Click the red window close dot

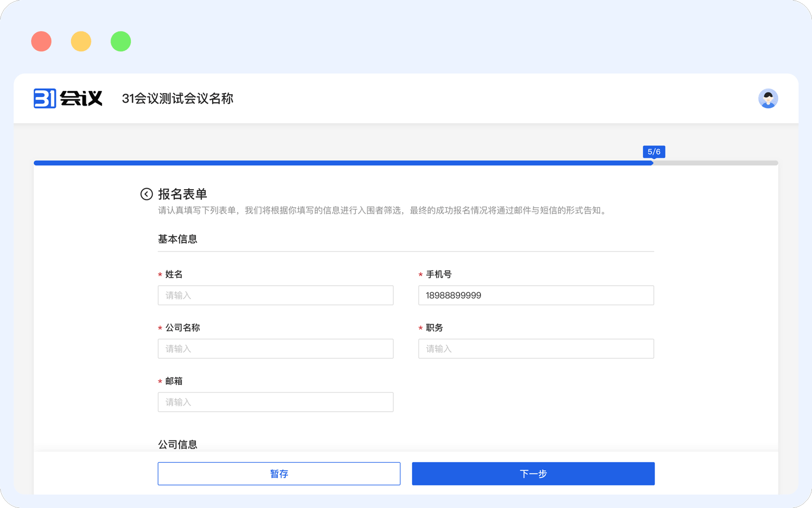(41, 41)
